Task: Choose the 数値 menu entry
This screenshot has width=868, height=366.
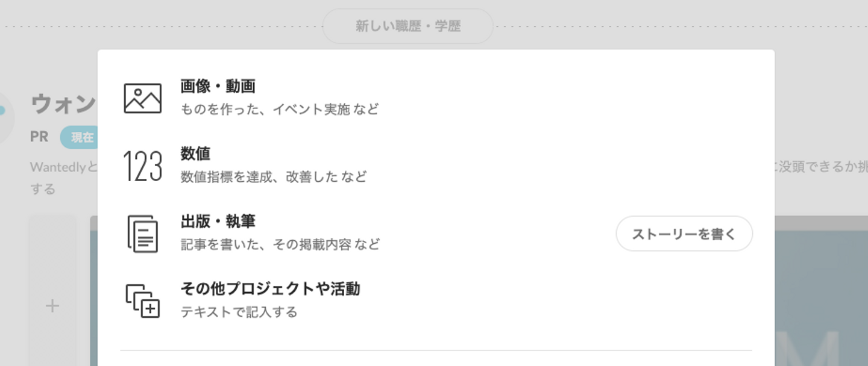Action: coord(195,154)
